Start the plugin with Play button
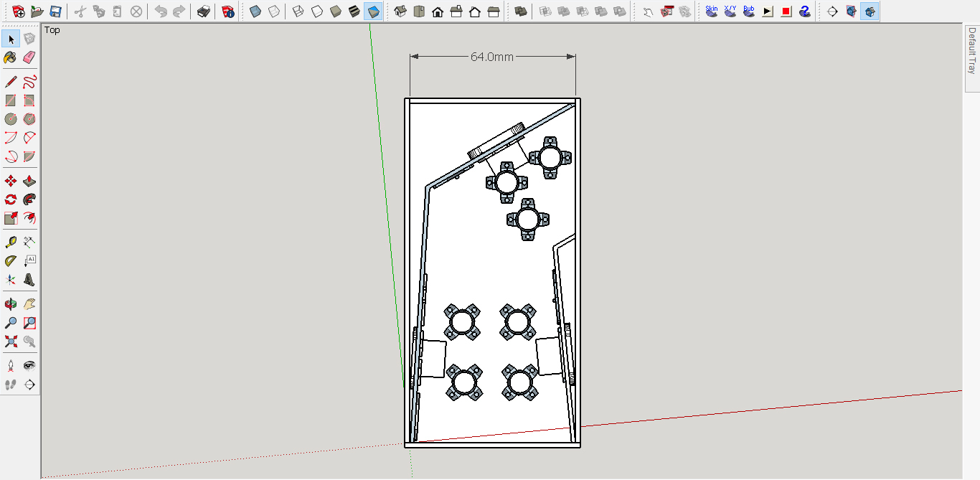This screenshot has height=480, width=980. click(768, 11)
